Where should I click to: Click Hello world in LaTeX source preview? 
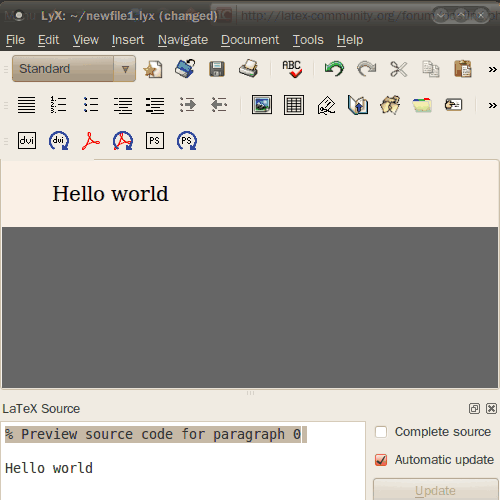(49, 468)
